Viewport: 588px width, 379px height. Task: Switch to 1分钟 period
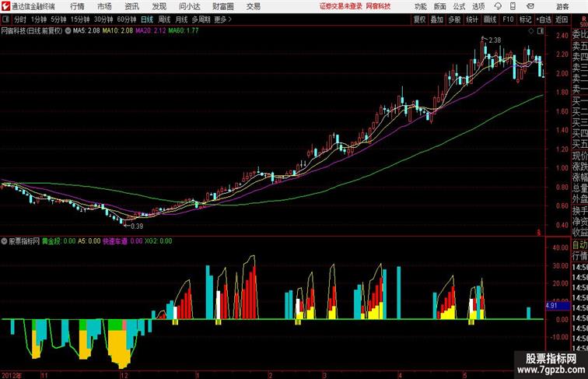pos(38,19)
